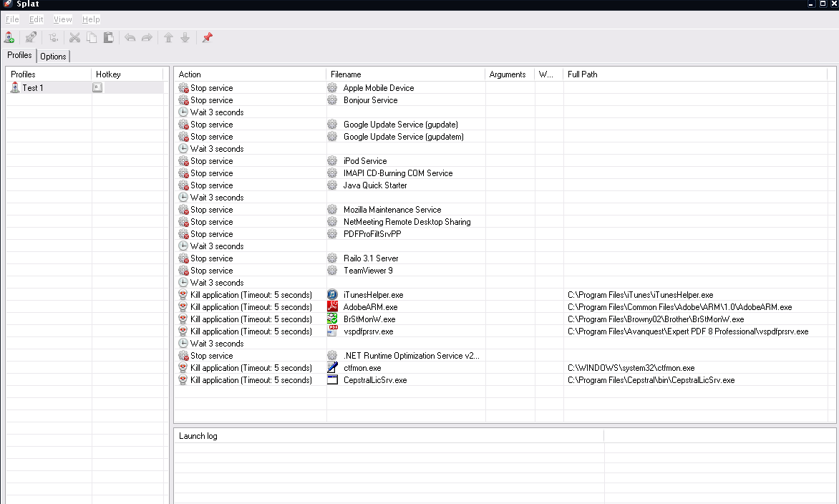Click the scissors cut icon
The image size is (839, 504).
click(74, 38)
